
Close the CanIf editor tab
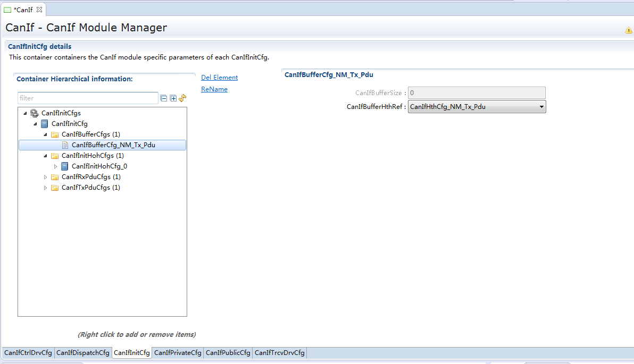tap(39, 10)
